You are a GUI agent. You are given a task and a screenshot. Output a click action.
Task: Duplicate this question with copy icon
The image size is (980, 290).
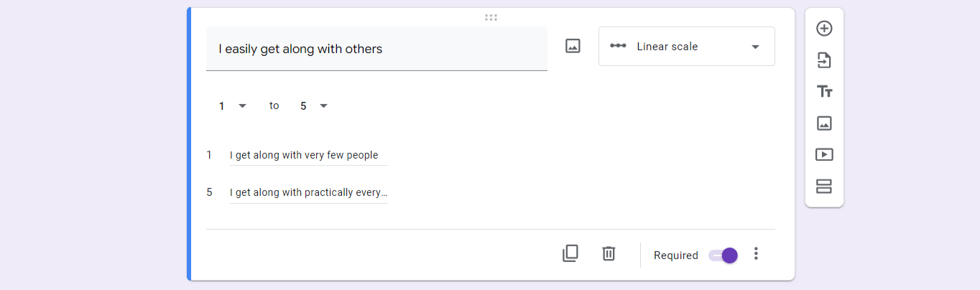[570, 253]
